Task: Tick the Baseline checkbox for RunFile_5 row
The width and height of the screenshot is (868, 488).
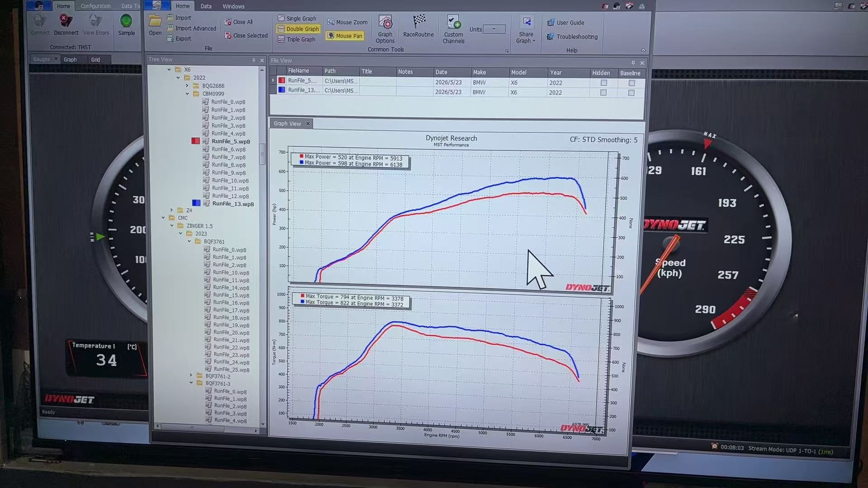Action: [x=632, y=83]
